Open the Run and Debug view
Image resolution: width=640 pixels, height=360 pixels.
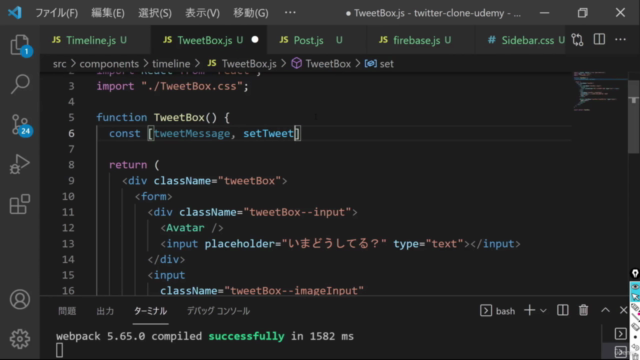point(20,164)
